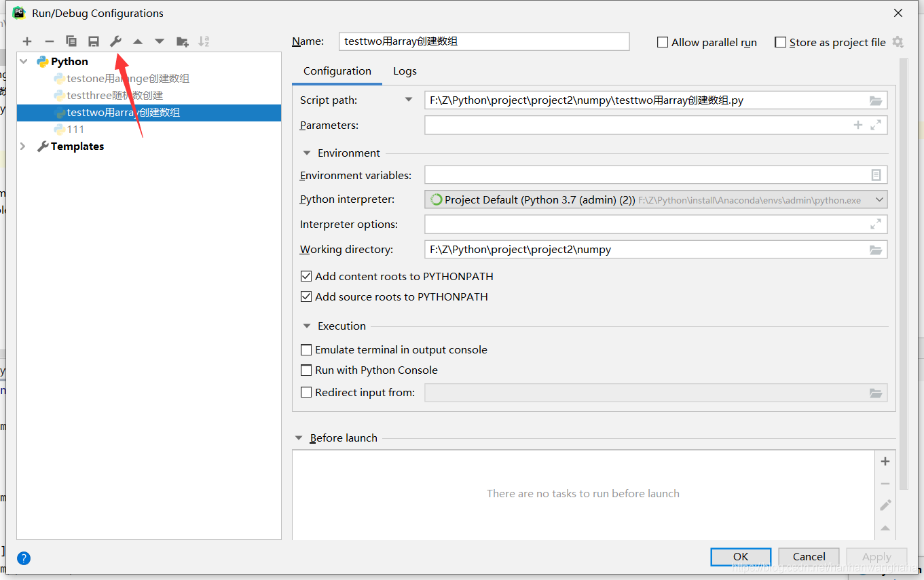Click the Cancel button
Screen dimensions: 924x580
(x=809, y=556)
